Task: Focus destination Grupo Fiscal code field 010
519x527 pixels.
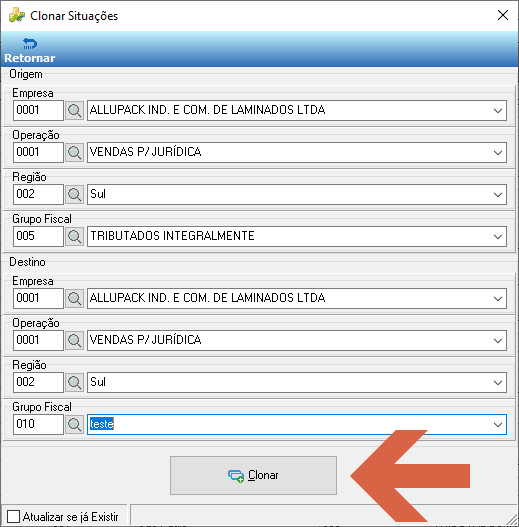Action: [38, 424]
